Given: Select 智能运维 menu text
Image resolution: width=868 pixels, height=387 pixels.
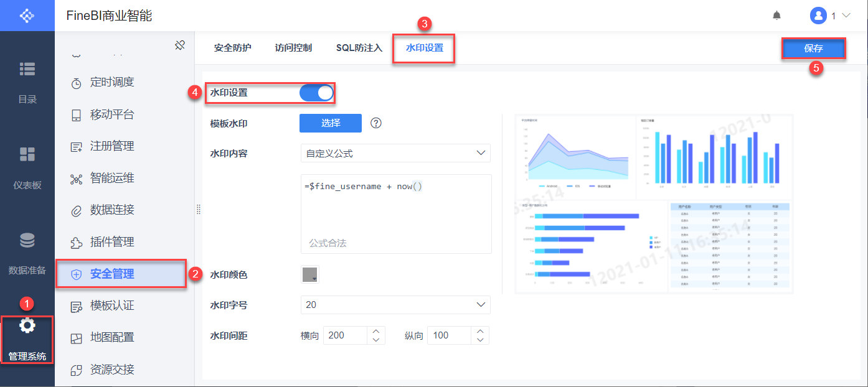Looking at the screenshot, I should tap(112, 179).
